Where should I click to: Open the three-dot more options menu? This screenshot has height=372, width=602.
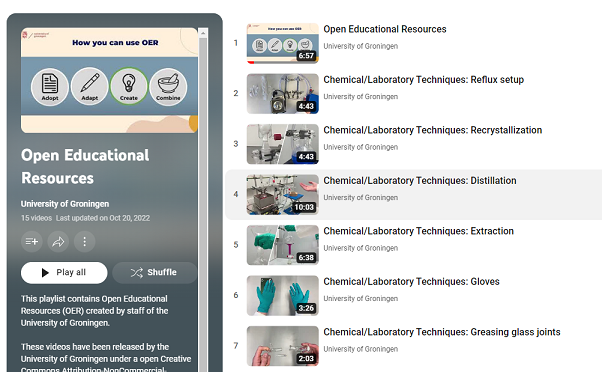84,241
